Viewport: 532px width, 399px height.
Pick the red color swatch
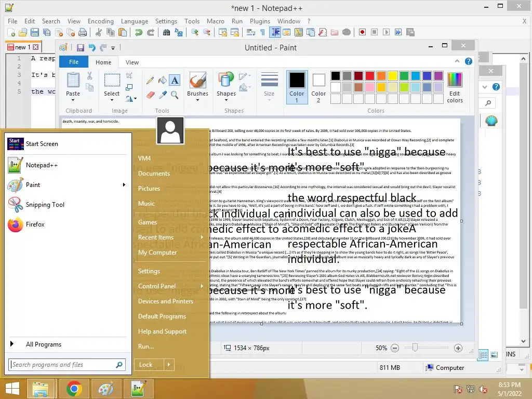(x=370, y=76)
